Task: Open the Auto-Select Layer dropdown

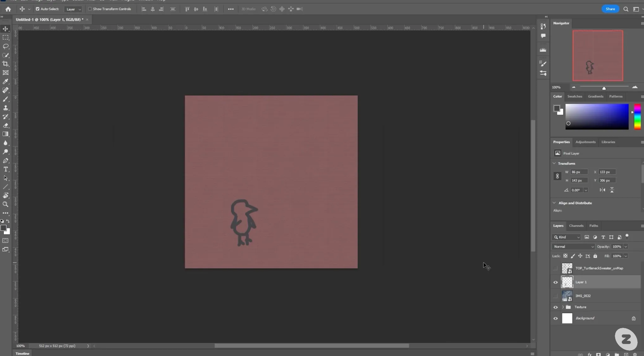Action: click(73, 9)
